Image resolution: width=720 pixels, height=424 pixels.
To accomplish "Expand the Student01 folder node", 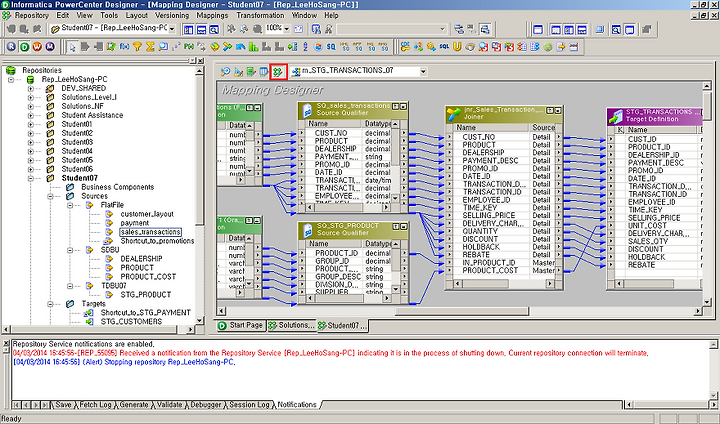I will (31, 124).
